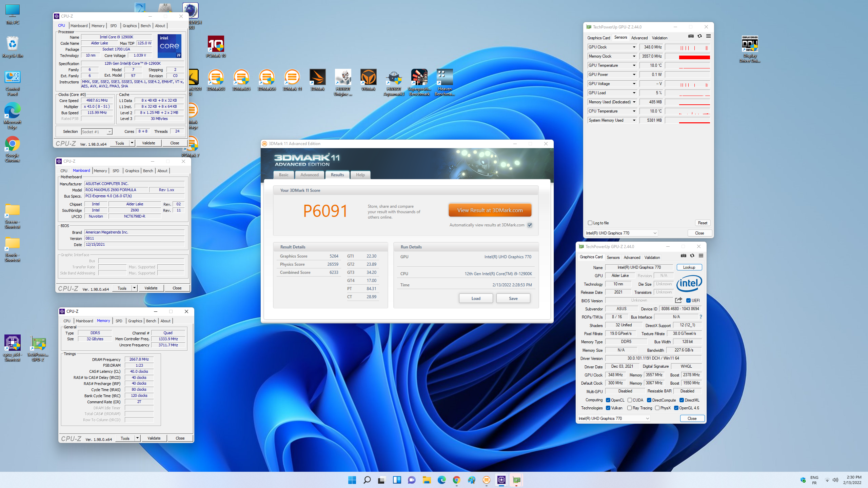This screenshot has height=488, width=868.
Task: Open the cpuz_x64 Shortcut icon
Action: [x=13, y=348]
